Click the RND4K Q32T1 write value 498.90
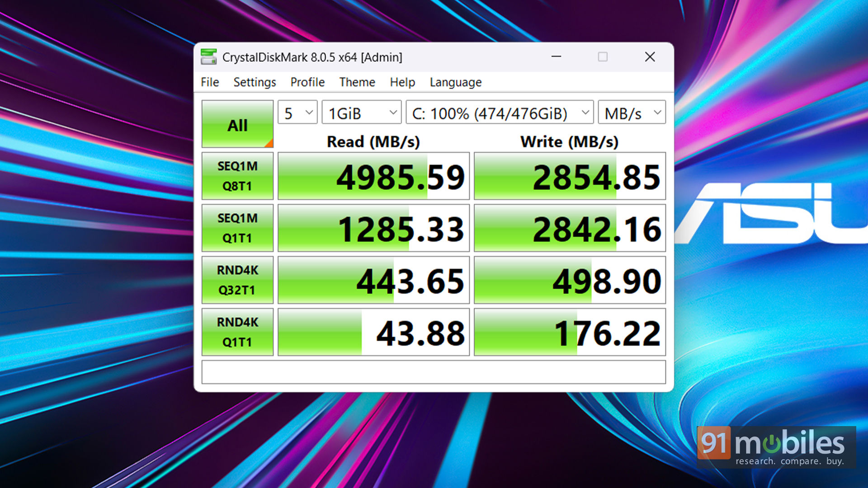Screen dimensions: 868x488 570,280
